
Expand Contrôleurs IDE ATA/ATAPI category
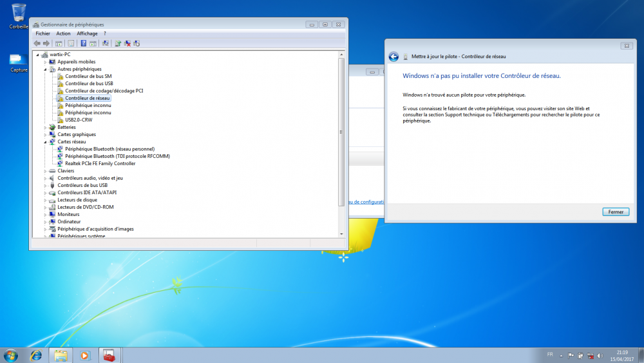[45, 193]
